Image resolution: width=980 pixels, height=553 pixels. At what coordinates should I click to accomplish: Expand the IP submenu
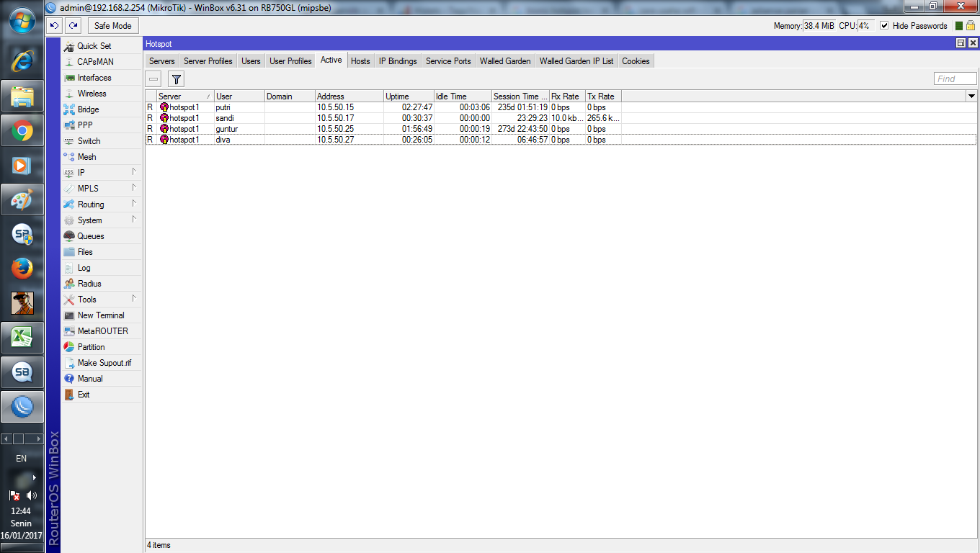[101, 173]
